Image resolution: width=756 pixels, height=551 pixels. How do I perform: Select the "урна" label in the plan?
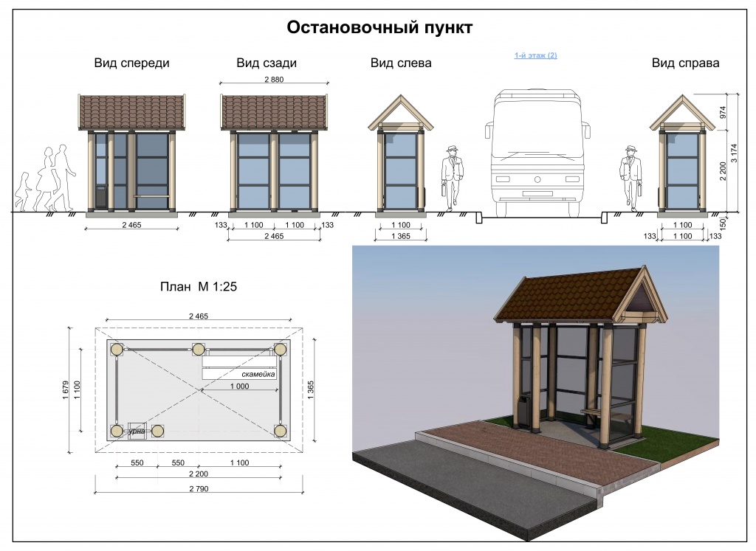click(137, 429)
